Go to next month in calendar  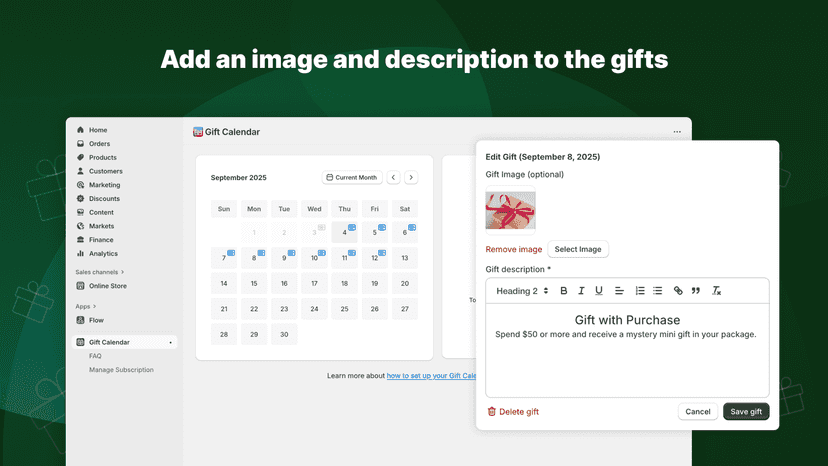click(411, 178)
